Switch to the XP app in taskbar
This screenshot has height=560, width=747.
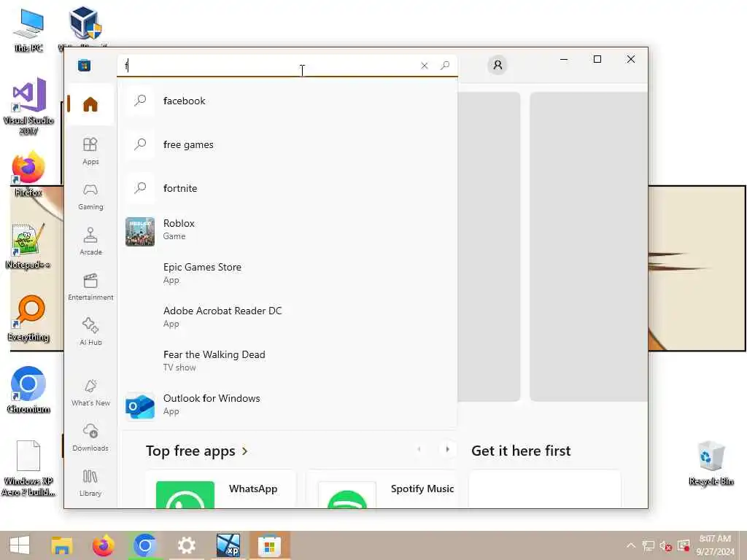228,545
